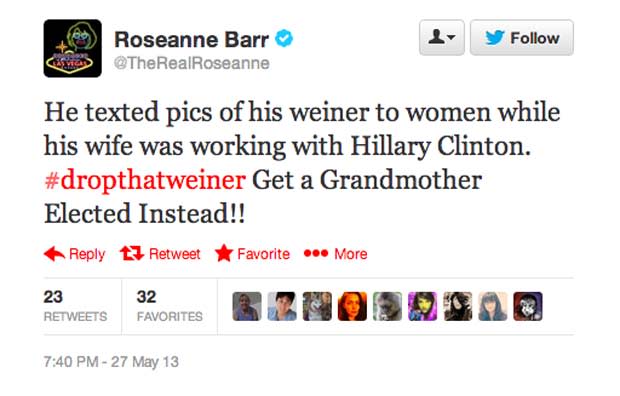620x396 pixels.
Task: Click the Favorite star icon
Action: pyautogui.click(x=224, y=253)
